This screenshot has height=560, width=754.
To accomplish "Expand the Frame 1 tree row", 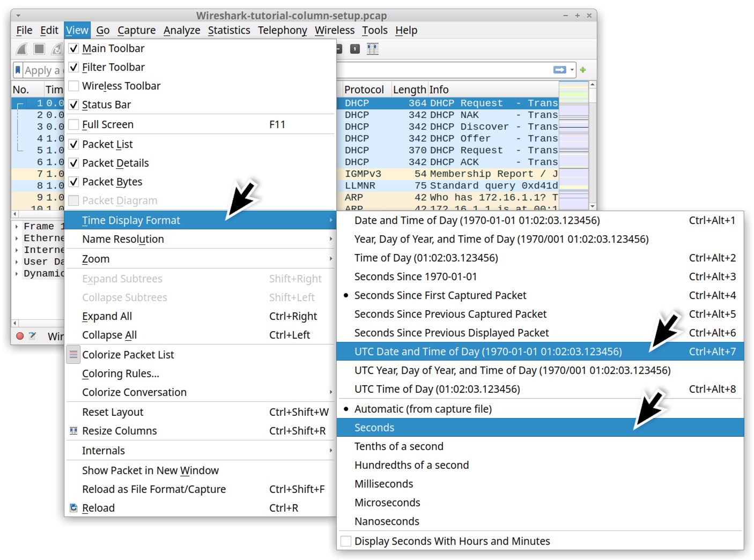I will [17, 226].
